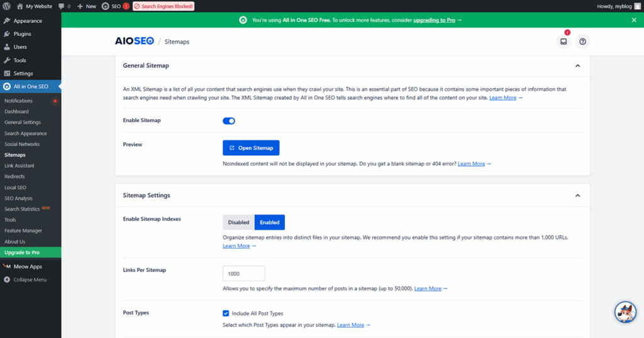Collapse the Sitemap Settings section
The height and width of the screenshot is (338, 644).
coord(577,196)
